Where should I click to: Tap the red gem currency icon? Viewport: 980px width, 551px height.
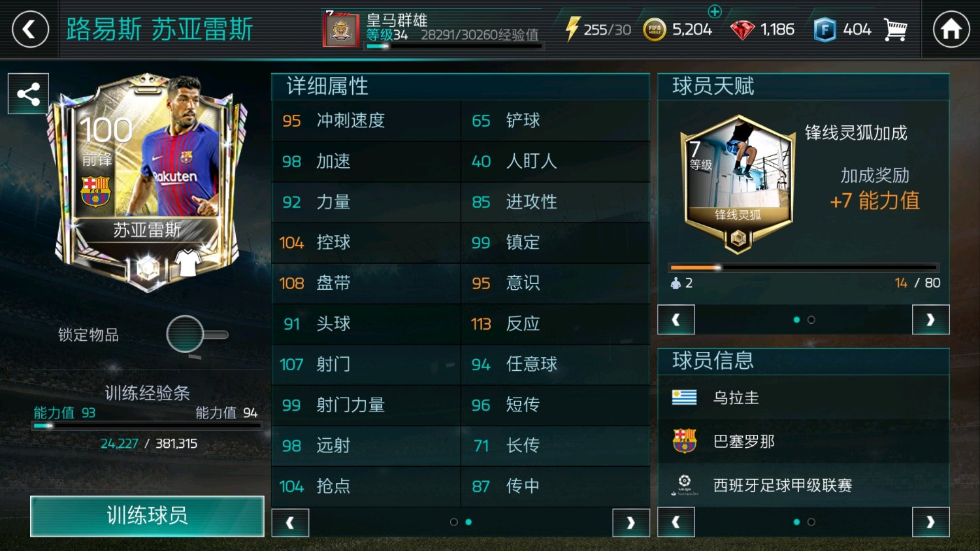[742, 29]
